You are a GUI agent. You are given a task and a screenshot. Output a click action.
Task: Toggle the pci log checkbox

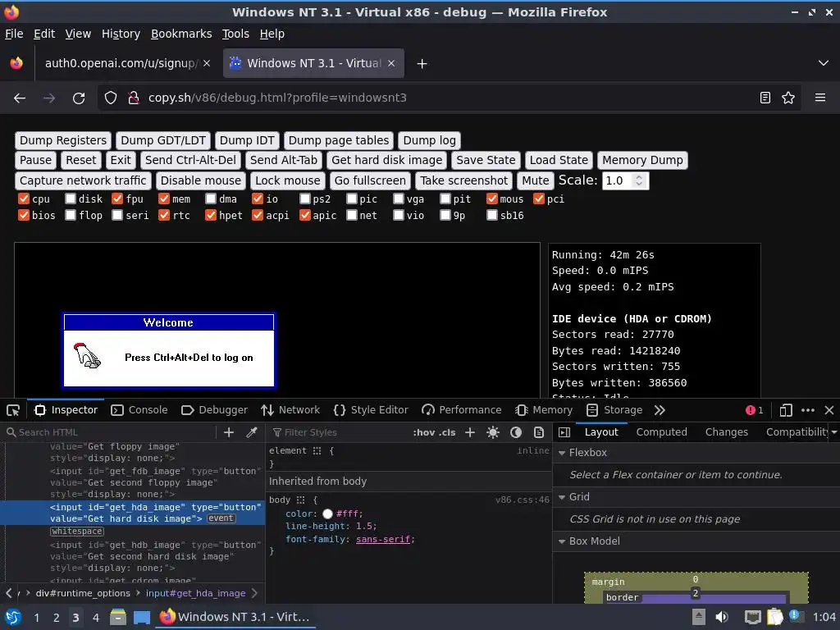[539, 199]
